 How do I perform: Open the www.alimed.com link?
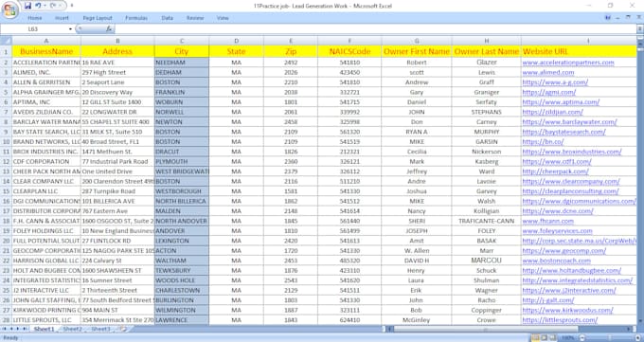[548, 72]
